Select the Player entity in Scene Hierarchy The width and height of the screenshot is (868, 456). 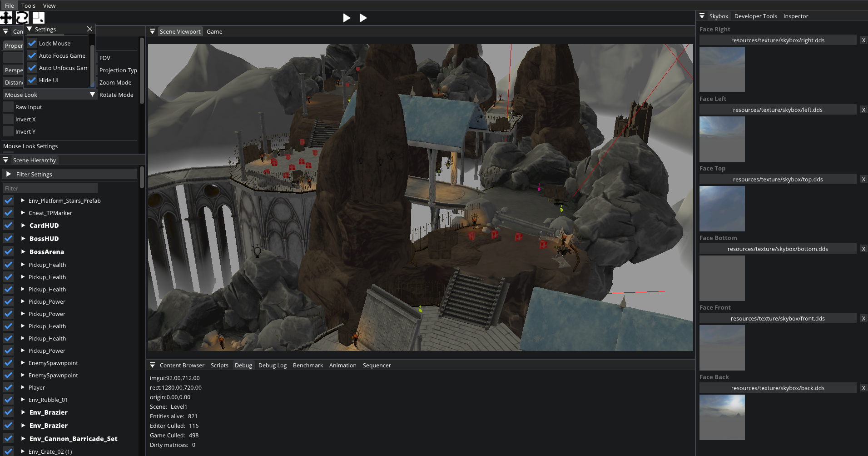37,388
